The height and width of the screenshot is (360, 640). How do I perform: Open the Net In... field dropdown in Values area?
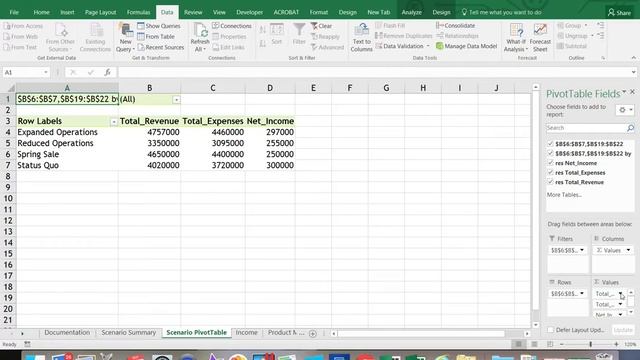tap(620, 315)
